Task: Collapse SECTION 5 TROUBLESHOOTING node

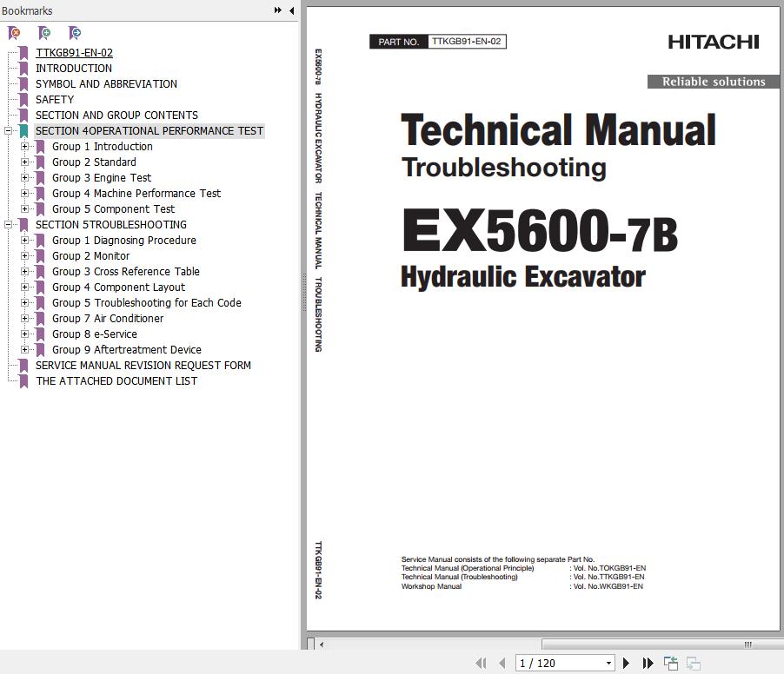Action: point(9,225)
